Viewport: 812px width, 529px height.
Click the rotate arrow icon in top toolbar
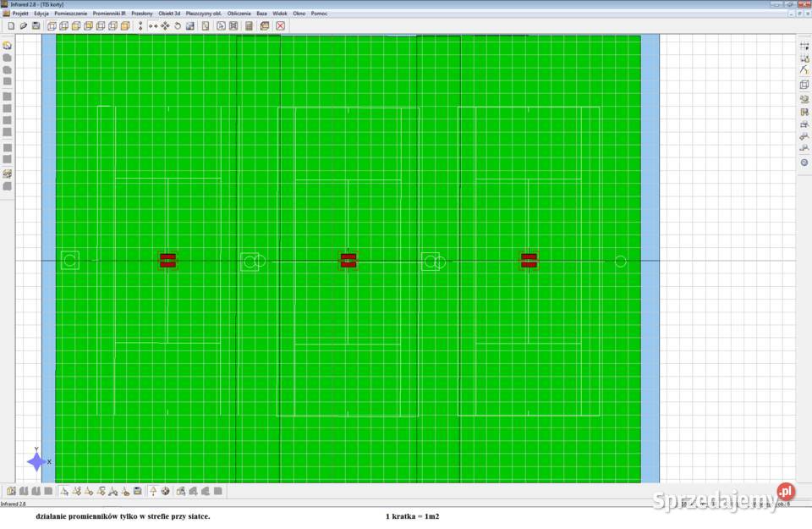[x=178, y=26]
